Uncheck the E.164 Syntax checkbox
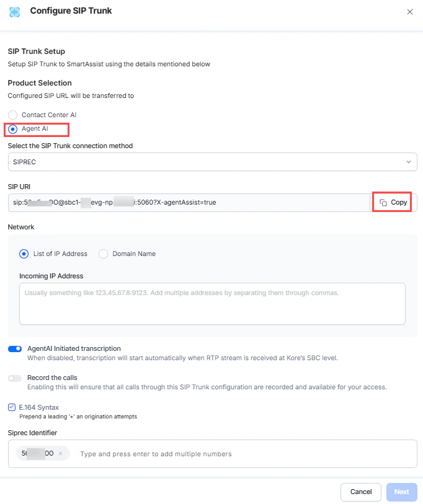 pyautogui.click(x=10, y=407)
